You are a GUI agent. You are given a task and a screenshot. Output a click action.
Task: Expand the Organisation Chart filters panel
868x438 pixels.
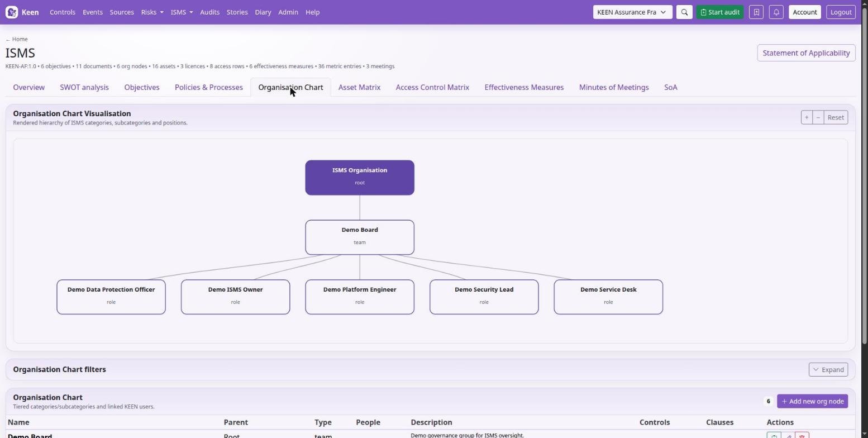(828, 370)
